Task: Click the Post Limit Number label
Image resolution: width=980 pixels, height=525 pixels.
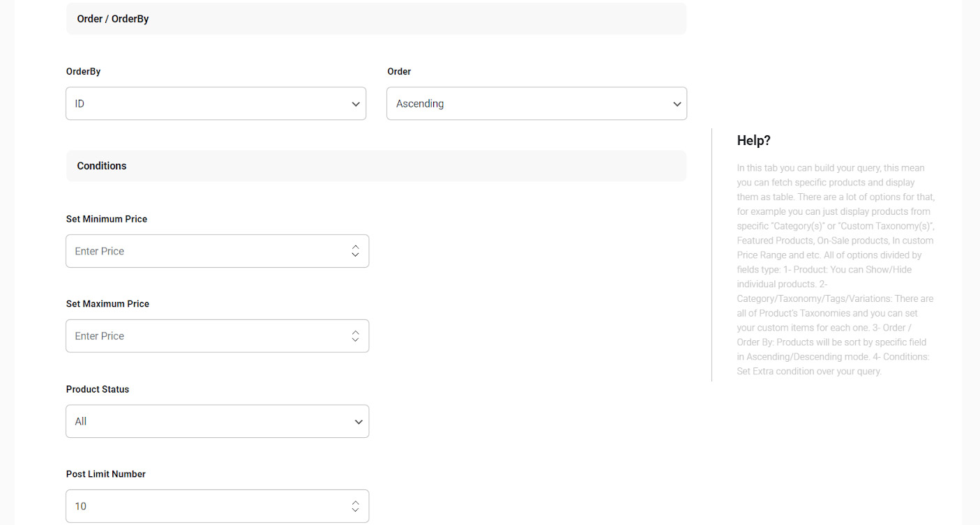Action: tap(106, 474)
